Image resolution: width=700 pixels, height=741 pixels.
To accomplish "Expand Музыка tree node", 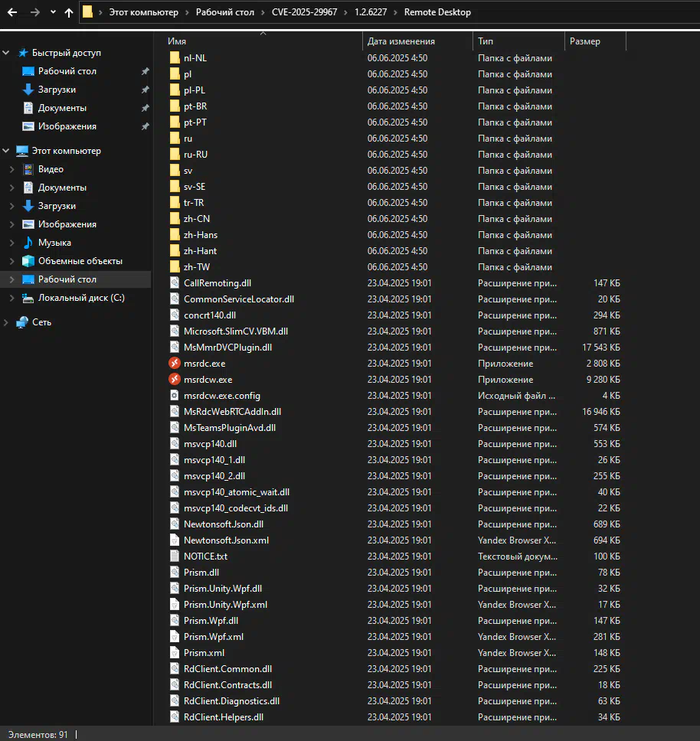I will tap(11, 243).
